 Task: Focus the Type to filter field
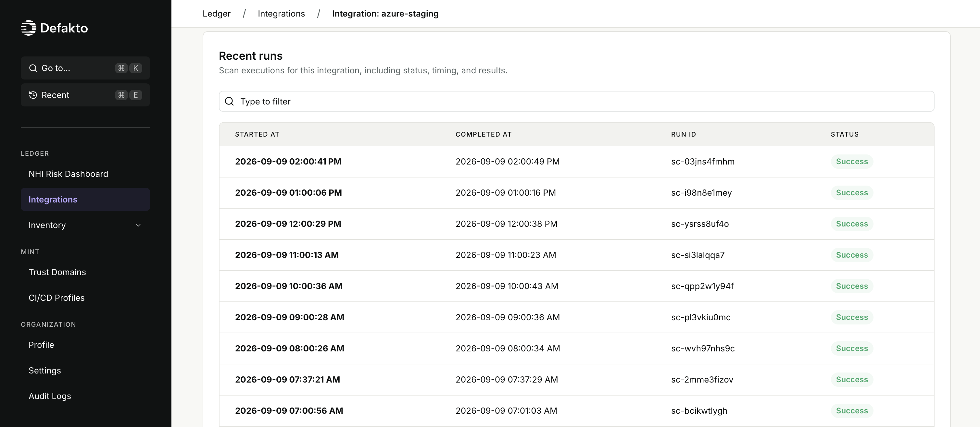576,101
